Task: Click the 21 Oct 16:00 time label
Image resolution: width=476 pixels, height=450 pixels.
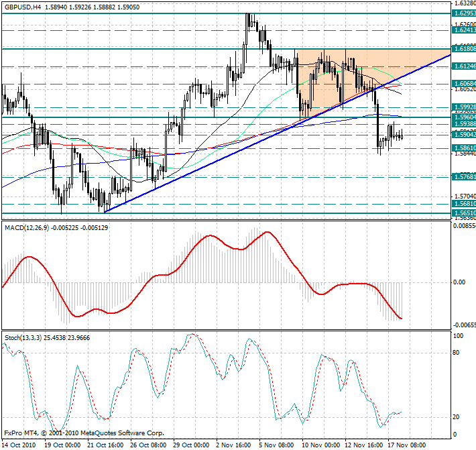Action: click(105, 445)
